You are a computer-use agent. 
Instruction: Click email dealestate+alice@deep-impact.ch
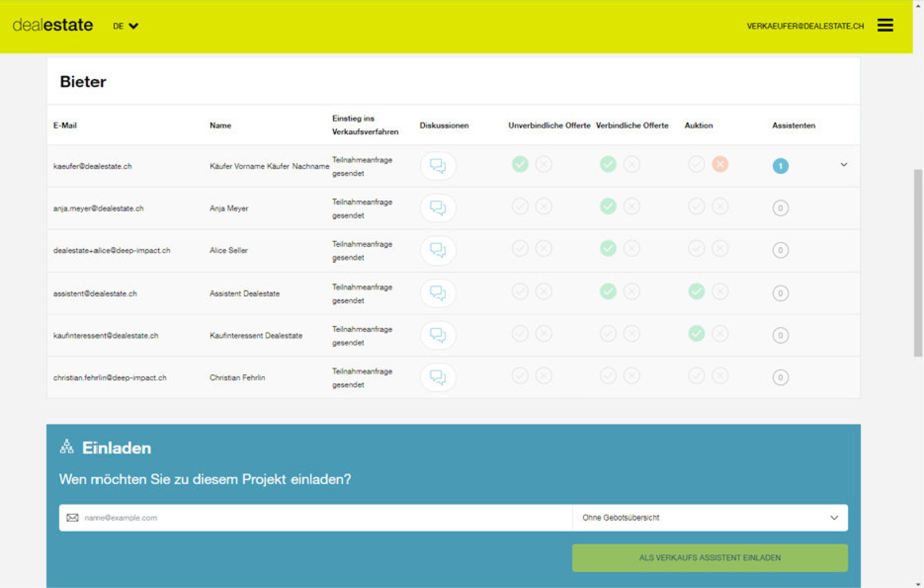111,251
